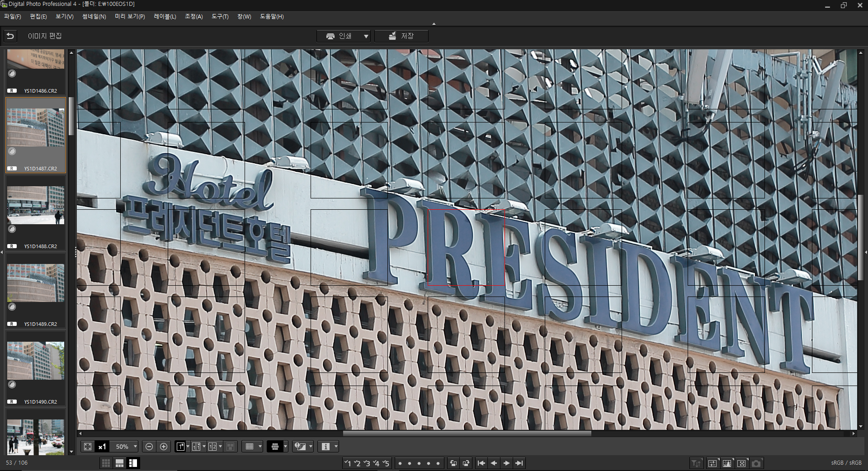
Task: Open the info display dropdown arrow
Action: [x=336, y=447]
